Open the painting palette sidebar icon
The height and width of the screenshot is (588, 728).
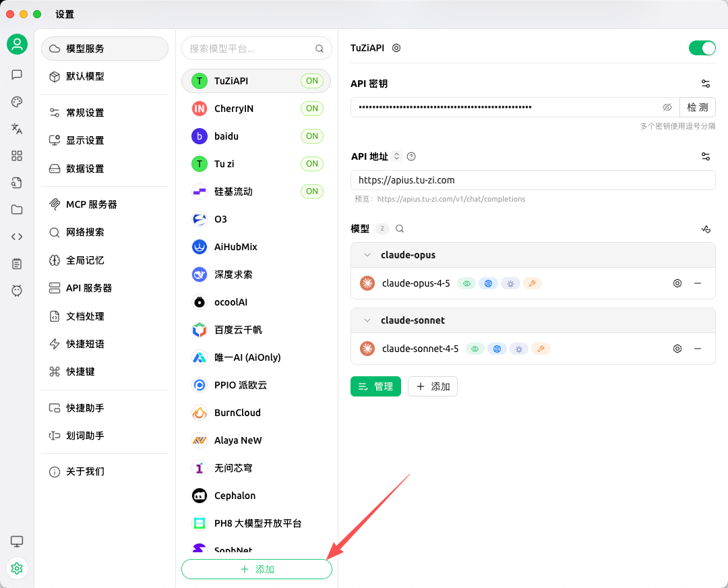point(17,102)
